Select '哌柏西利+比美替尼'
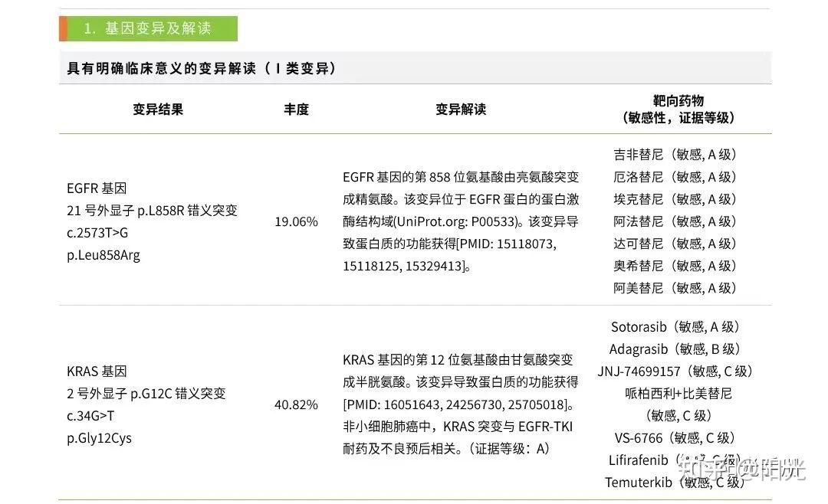Viewport: 828px width, 504px height. [678, 394]
